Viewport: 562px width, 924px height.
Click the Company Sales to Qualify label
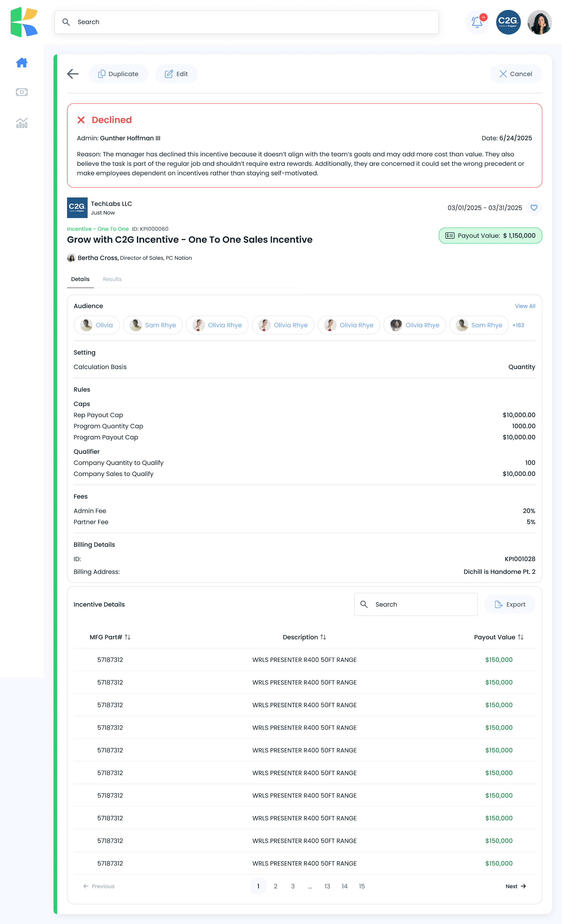[113, 474]
